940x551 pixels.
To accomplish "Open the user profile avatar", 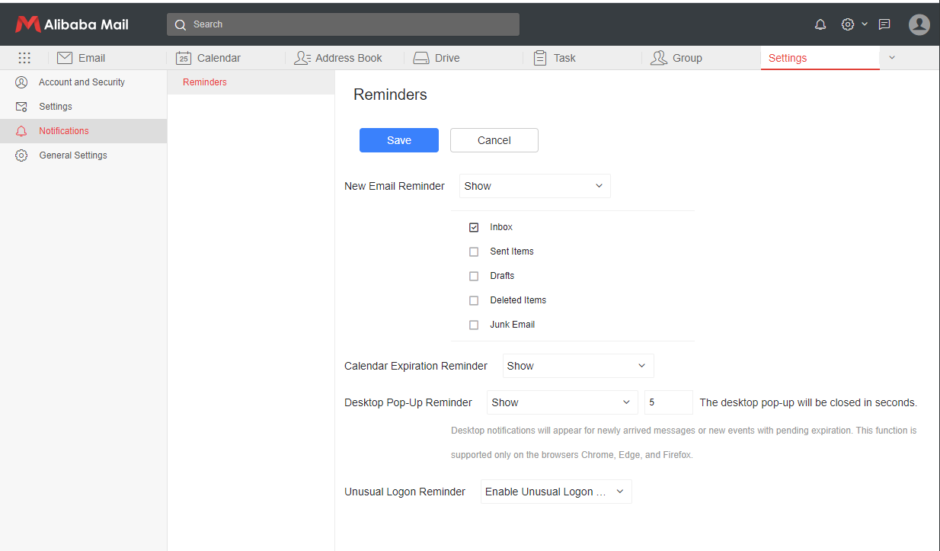I will click(x=919, y=25).
